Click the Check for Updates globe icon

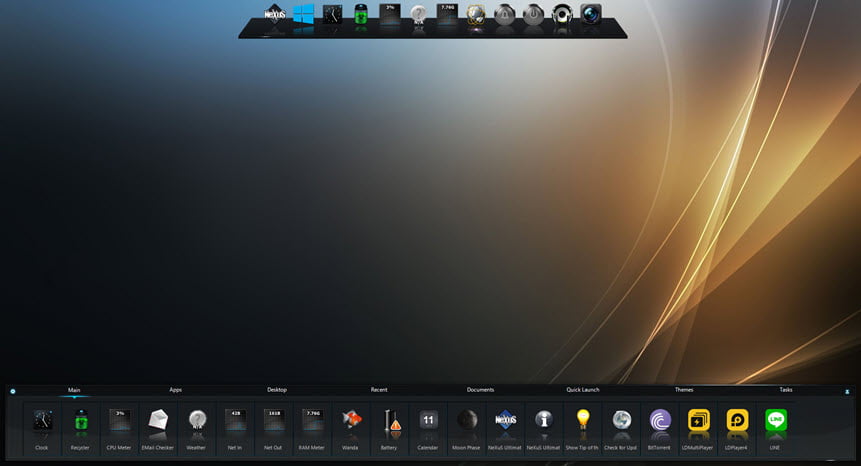tap(621, 421)
